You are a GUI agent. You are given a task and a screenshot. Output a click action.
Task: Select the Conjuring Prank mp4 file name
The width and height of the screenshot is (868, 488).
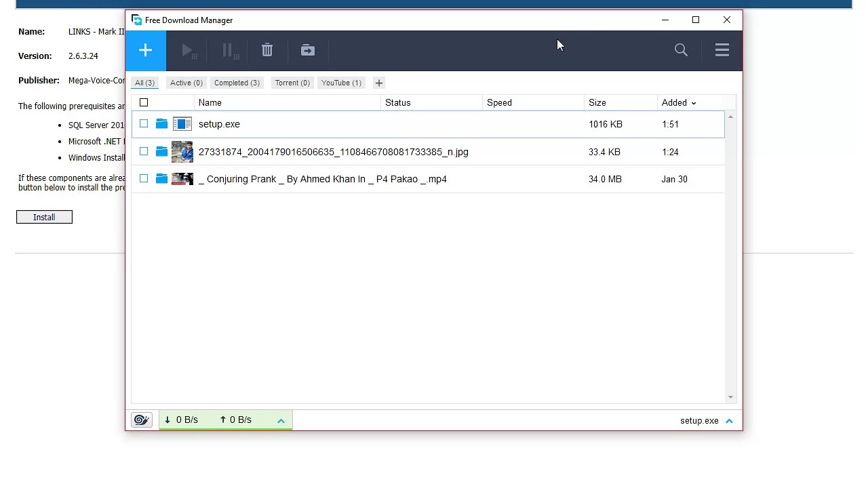pyautogui.click(x=323, y=179)
